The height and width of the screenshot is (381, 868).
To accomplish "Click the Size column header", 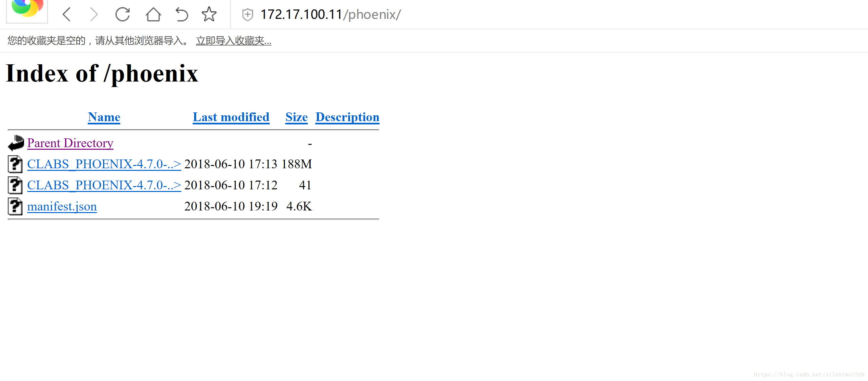I will coord(296,117).
